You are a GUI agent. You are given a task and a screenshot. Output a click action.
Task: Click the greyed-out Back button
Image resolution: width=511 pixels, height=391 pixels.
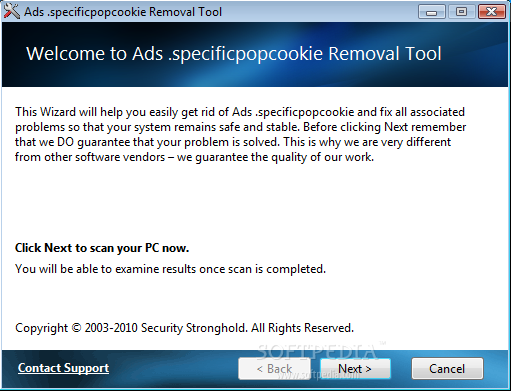coord(274,369)
